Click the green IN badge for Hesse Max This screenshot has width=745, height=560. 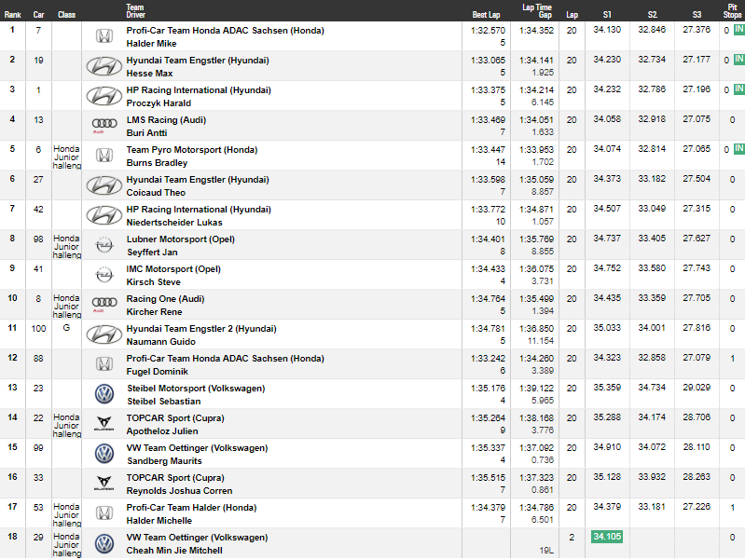[739, 60]
